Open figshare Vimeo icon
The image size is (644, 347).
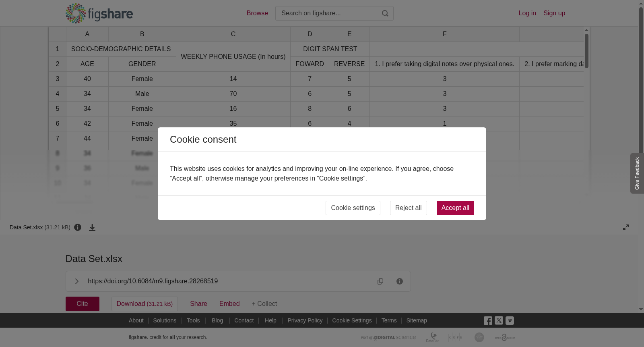click(x=510, y=321)
